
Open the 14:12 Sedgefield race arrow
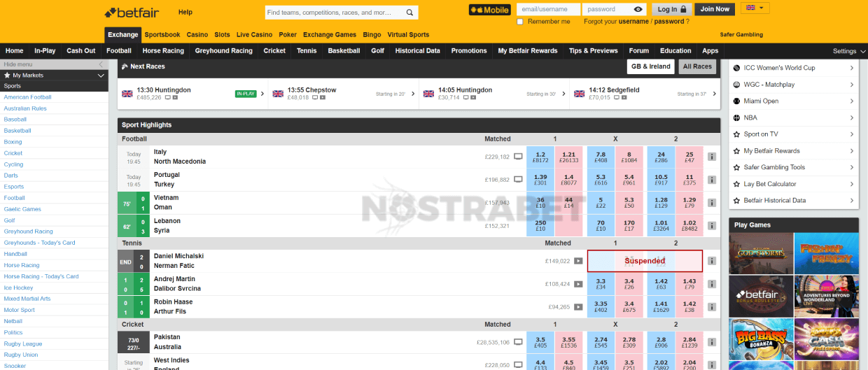coord(714,94)
